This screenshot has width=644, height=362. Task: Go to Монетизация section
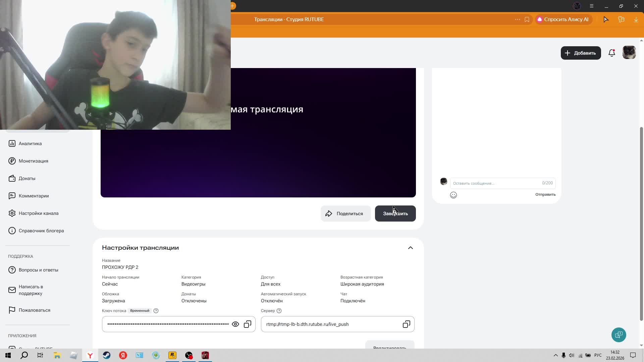(33, 161)
